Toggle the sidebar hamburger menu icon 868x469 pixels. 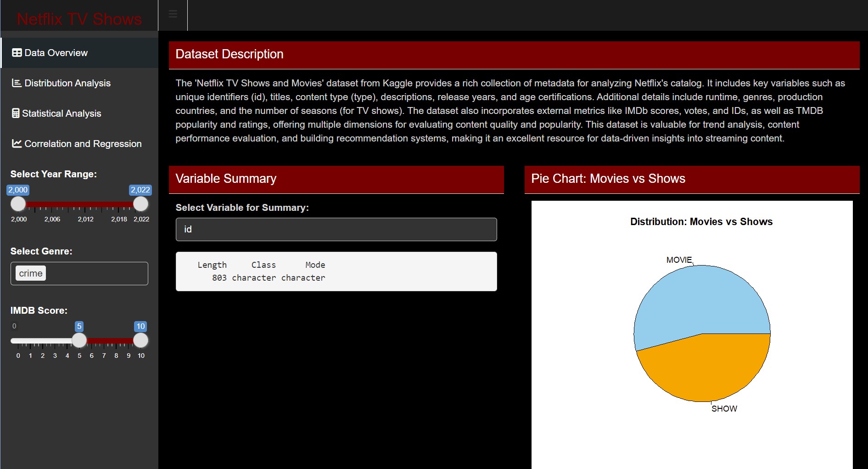tap(173, 14)
